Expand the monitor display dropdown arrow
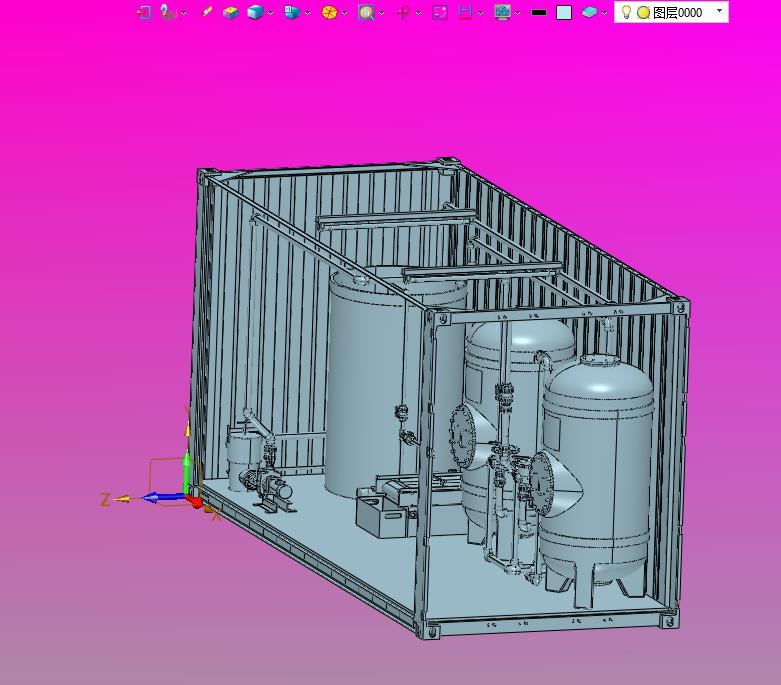This screenshot has height=685, width=781. click(518, 13)
